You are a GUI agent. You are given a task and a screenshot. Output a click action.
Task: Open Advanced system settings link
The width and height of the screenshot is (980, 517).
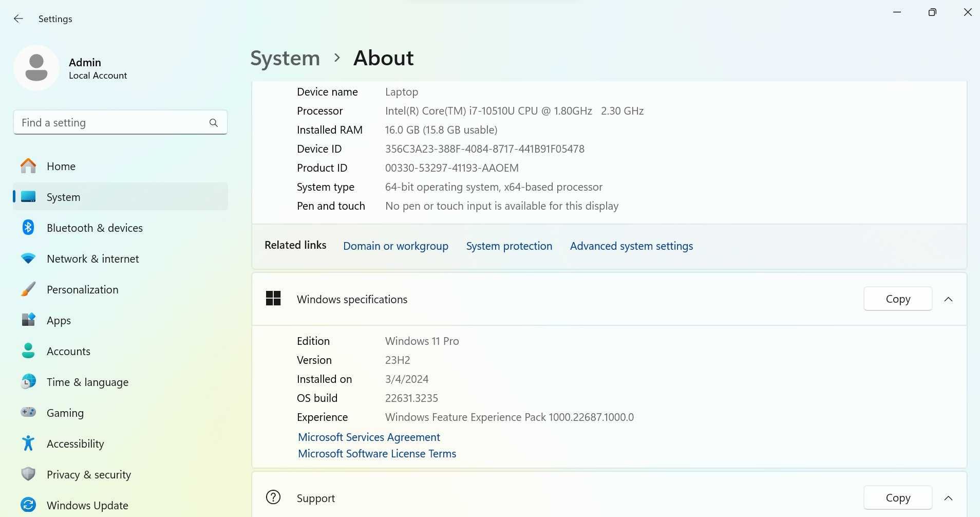tap(631, 246)
